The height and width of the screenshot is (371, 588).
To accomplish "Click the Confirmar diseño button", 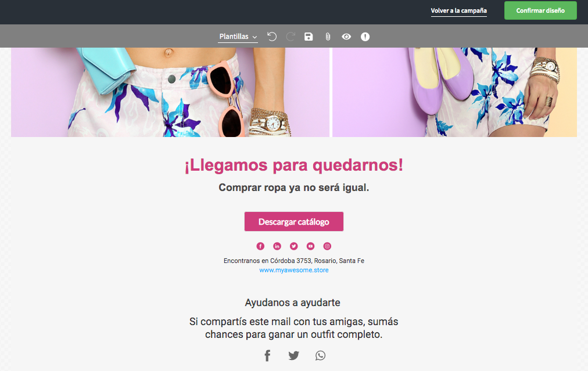I will [540, 10].
